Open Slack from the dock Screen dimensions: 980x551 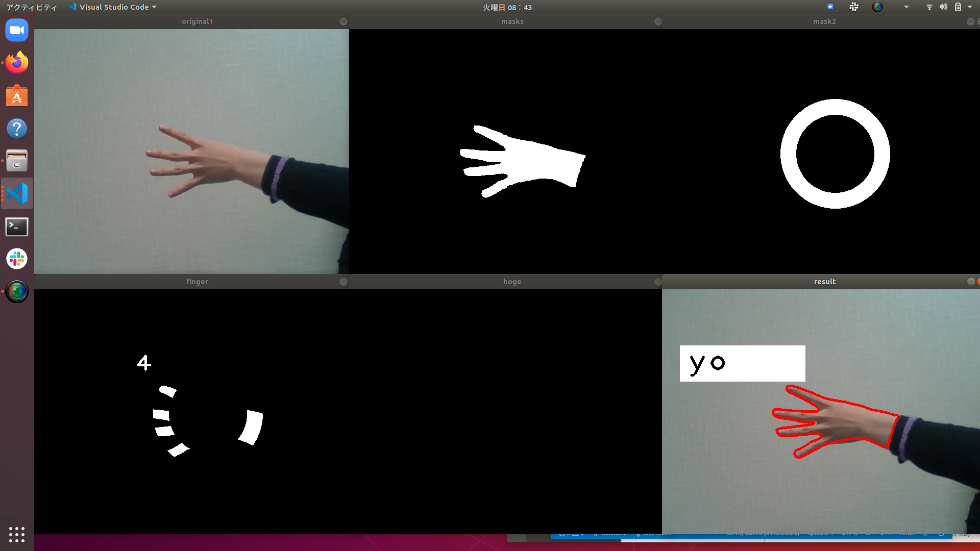(17, 259)
